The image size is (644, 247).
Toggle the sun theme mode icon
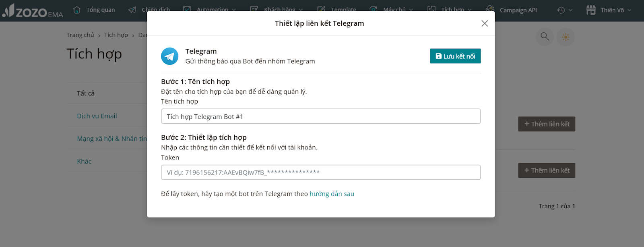(x=566, y=37)
